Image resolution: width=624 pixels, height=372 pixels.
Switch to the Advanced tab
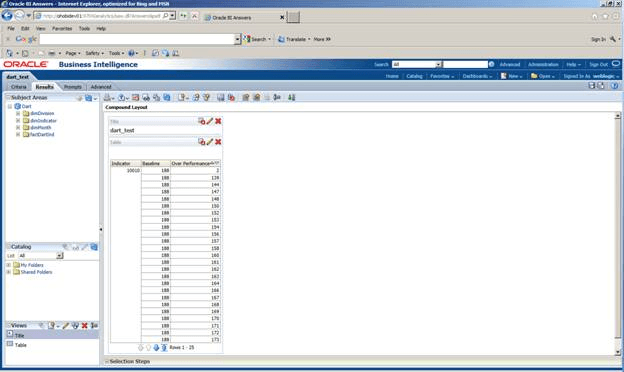click(101, 87)
